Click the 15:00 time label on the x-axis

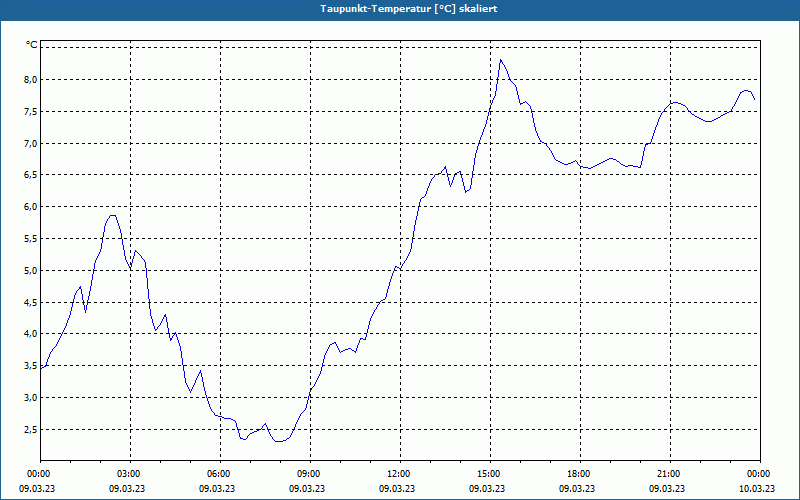pos(488,474)
